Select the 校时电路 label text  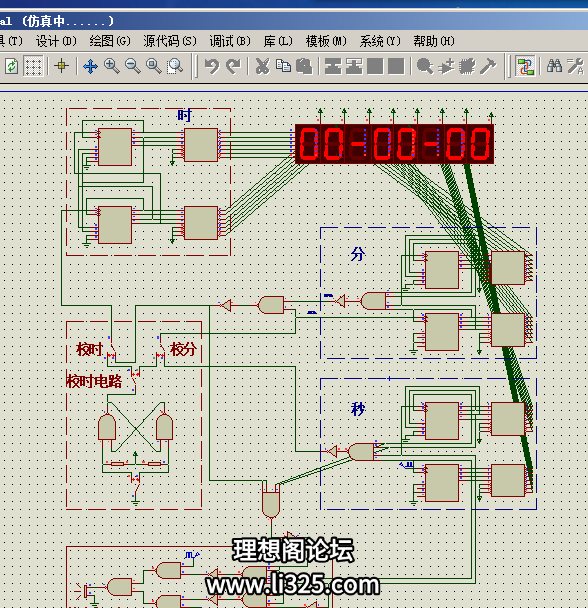pyautogui.click(x=94, y=381)
